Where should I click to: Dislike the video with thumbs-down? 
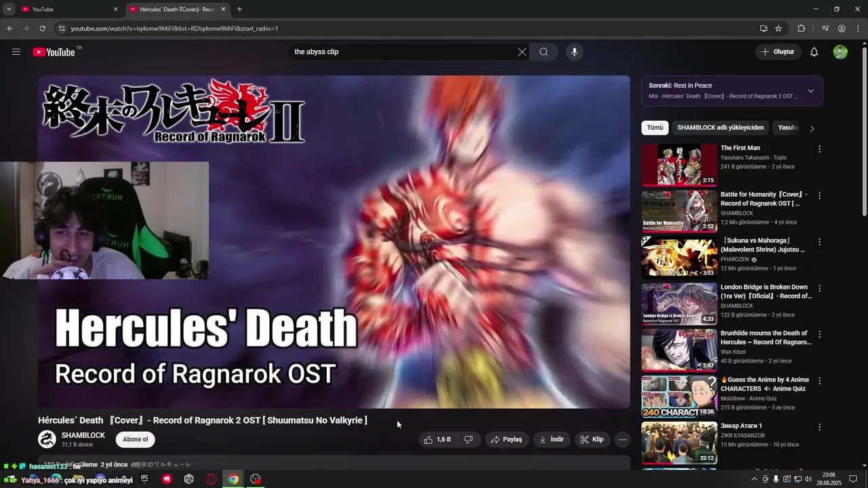[x=469, y=440]
